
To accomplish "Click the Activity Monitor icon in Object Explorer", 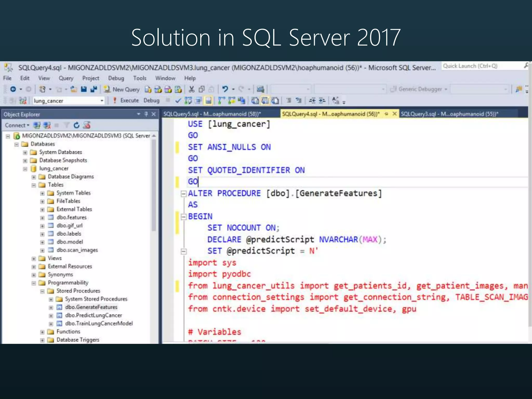I will (x=87, y=125).
